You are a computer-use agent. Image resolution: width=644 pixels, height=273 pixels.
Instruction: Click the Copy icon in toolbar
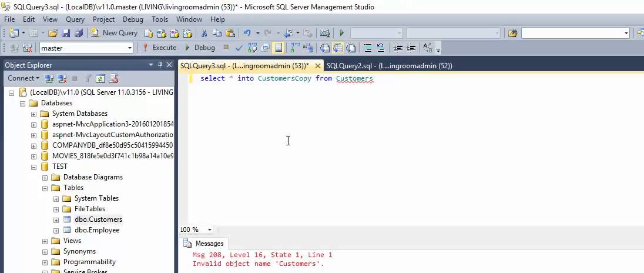point(217,33)
